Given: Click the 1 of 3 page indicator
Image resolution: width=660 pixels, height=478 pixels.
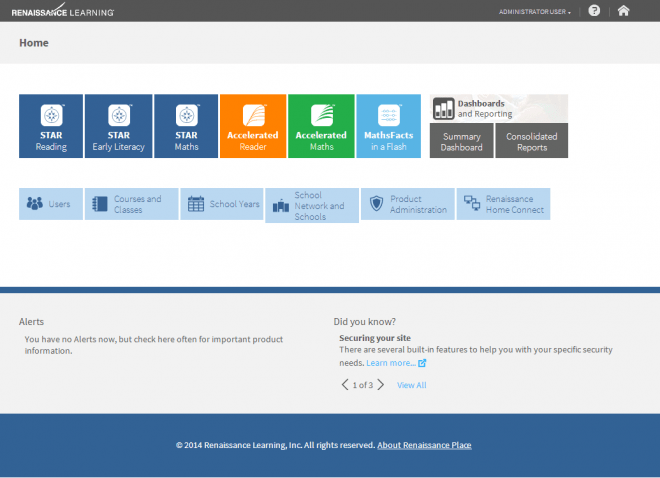Looking at the screenshot, I should point(362,385).
